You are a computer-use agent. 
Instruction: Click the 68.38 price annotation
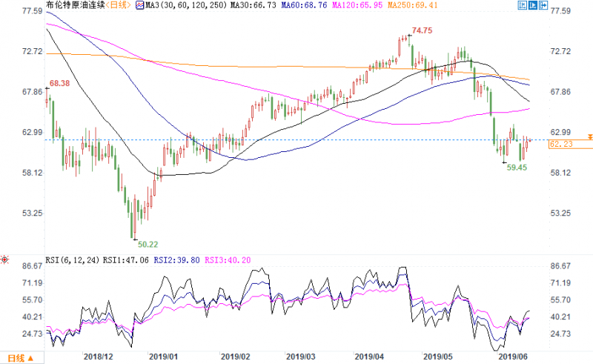60,83
